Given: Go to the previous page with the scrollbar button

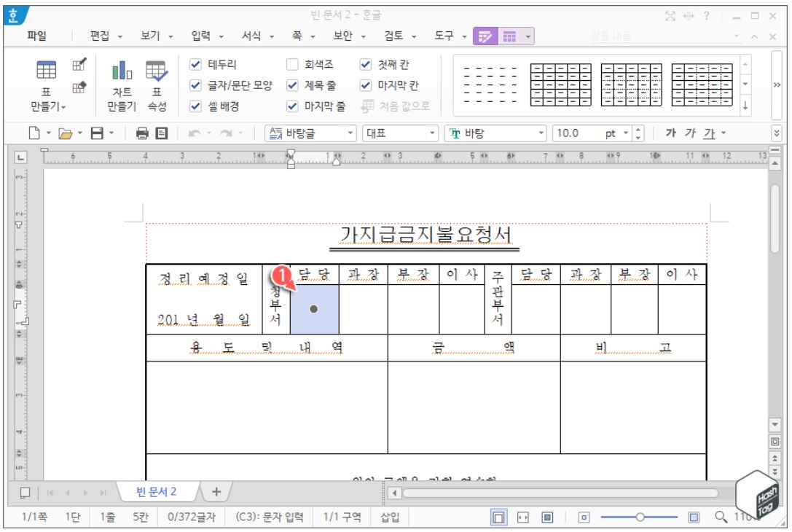Looking at the screenshot, I should coord(775,458).
